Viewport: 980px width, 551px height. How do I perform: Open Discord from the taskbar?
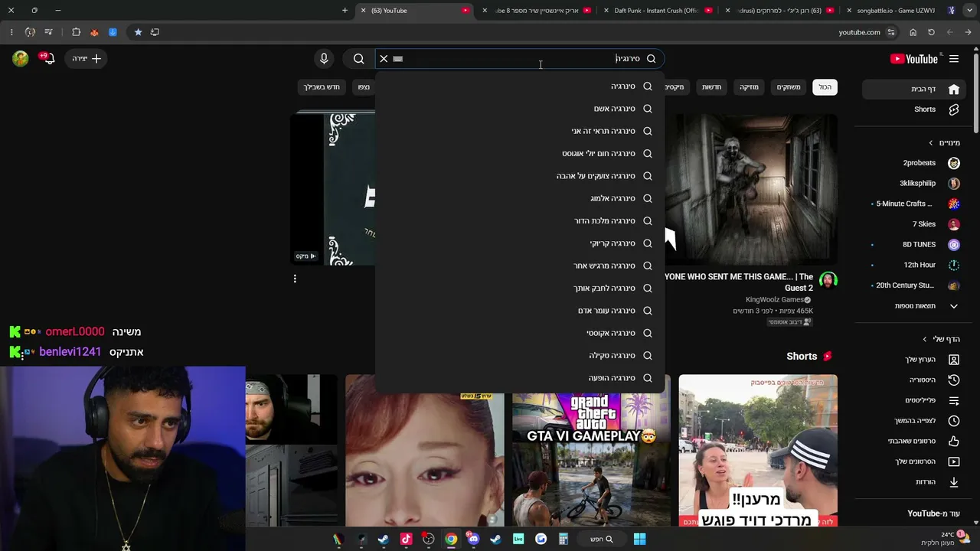click(x=473, y=540)
